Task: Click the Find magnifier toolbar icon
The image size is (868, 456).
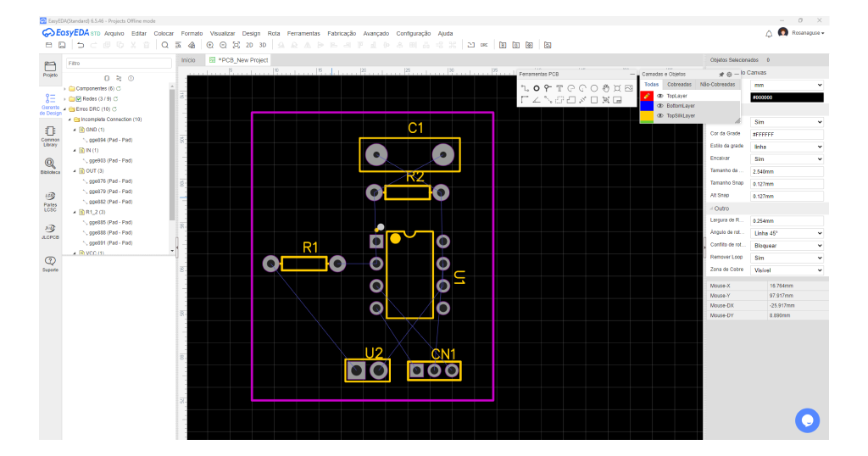Action: pyautogui.click(x=164, y=45)
